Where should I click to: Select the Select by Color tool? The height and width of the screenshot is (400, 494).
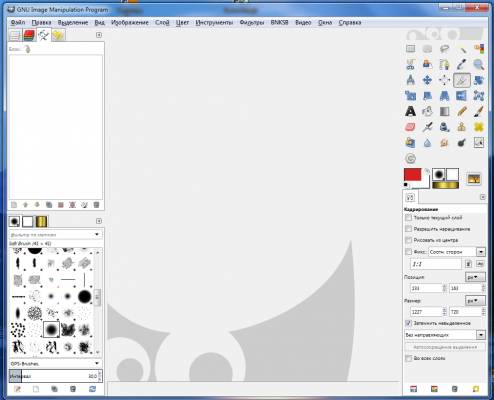coord(479,49)
